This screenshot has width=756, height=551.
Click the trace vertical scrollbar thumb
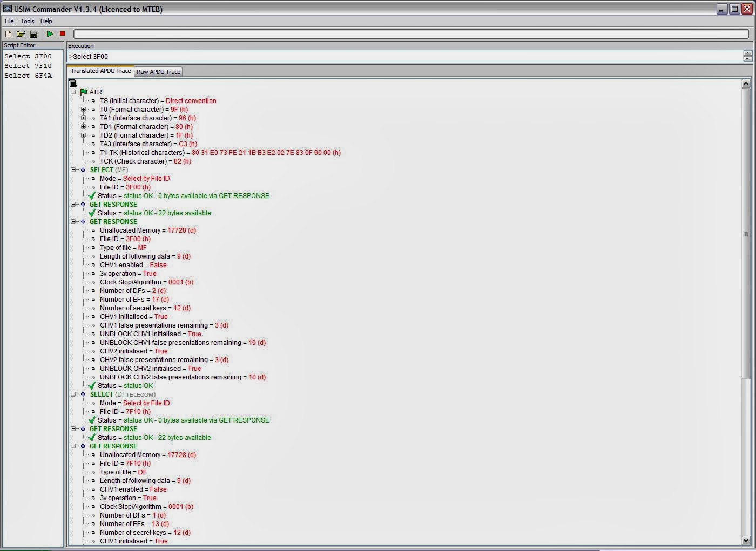pos(746,234)
